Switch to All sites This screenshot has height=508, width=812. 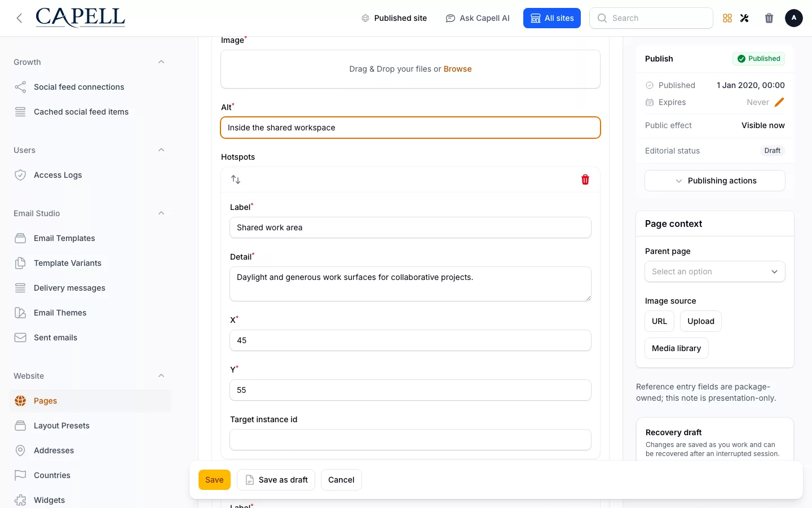[x=552, y=18]
